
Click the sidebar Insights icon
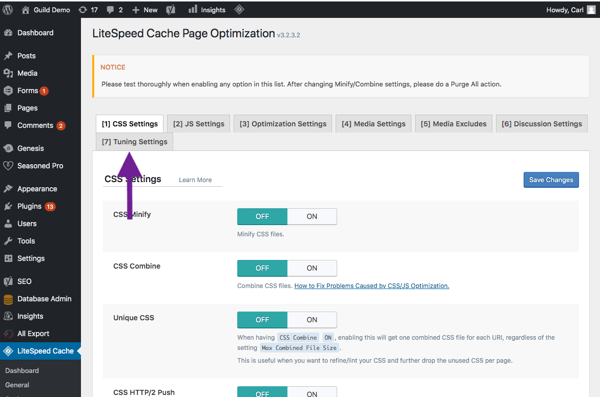coord(8,316)
